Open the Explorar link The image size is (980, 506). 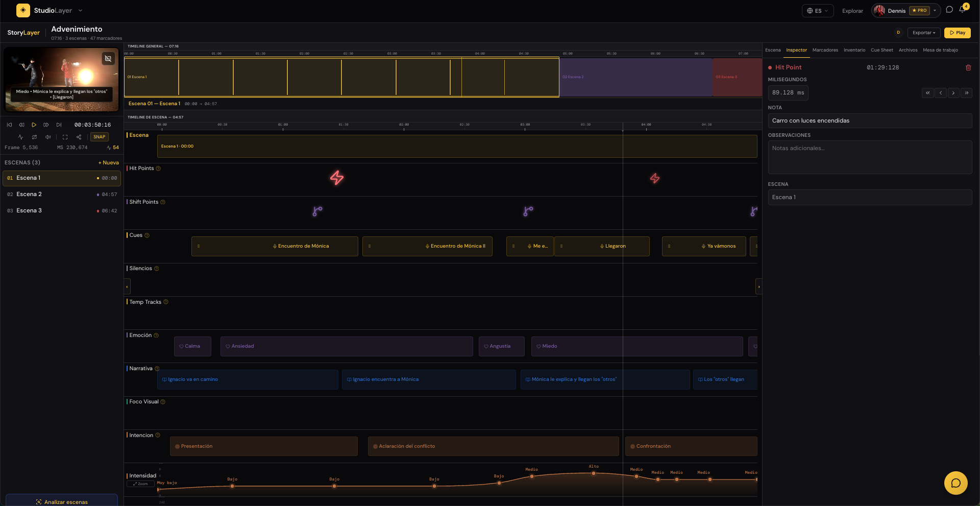(852, 11)
